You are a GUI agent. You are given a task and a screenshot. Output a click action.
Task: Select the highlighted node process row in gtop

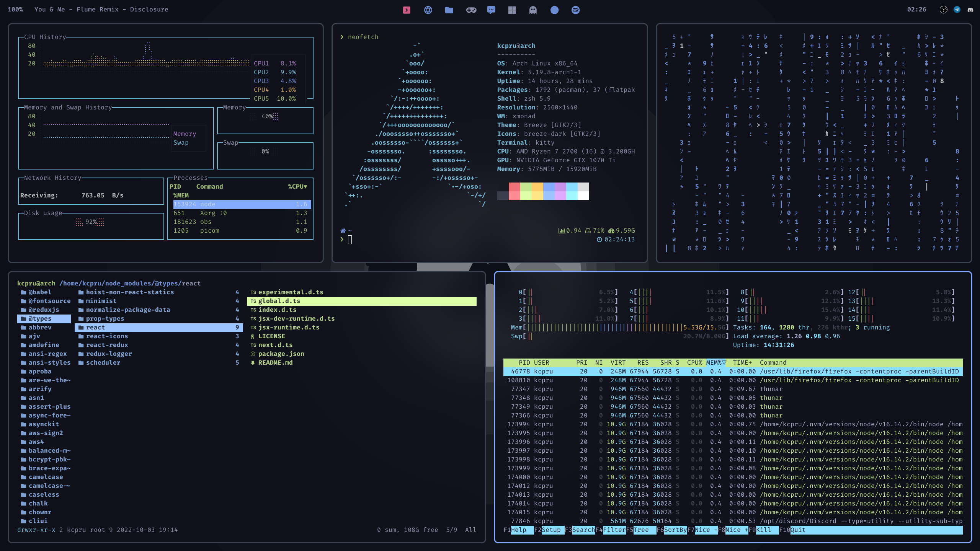click(242, 204)
